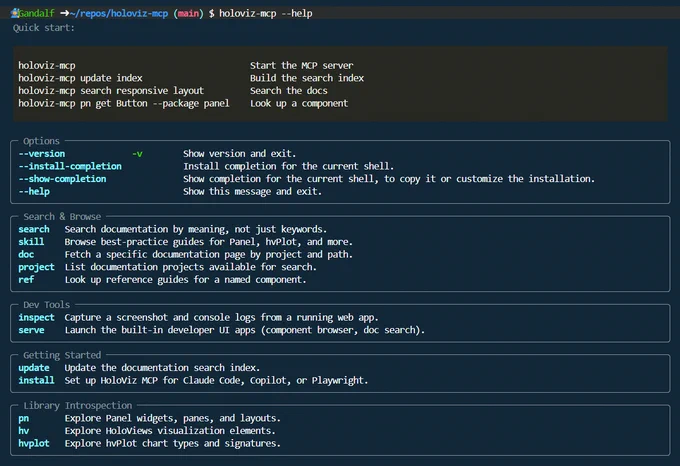Image resolution: width=680 pixels, height=466 pixels.
Task: Click the 'Gandalf' username in prompt
Action: coord(36,13)
